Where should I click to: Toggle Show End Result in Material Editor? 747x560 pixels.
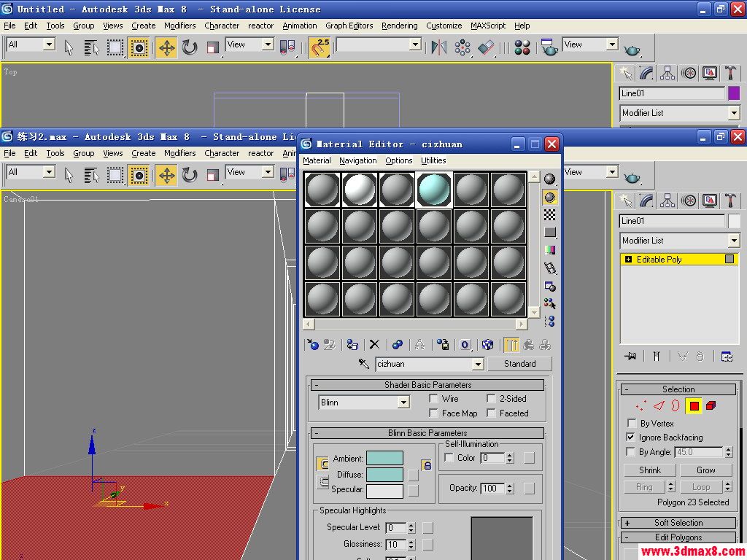point(511,344)
